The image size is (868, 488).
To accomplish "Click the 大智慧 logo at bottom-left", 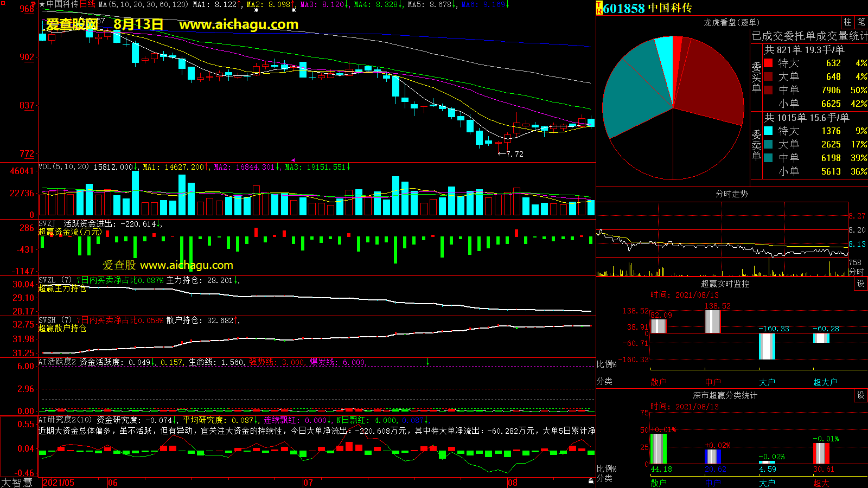I will [17, 482].
